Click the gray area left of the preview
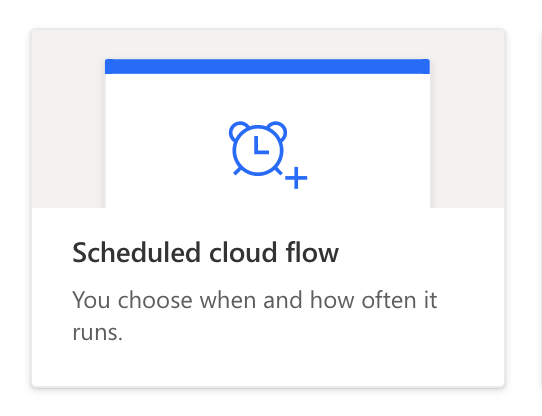 pos(68,119)
